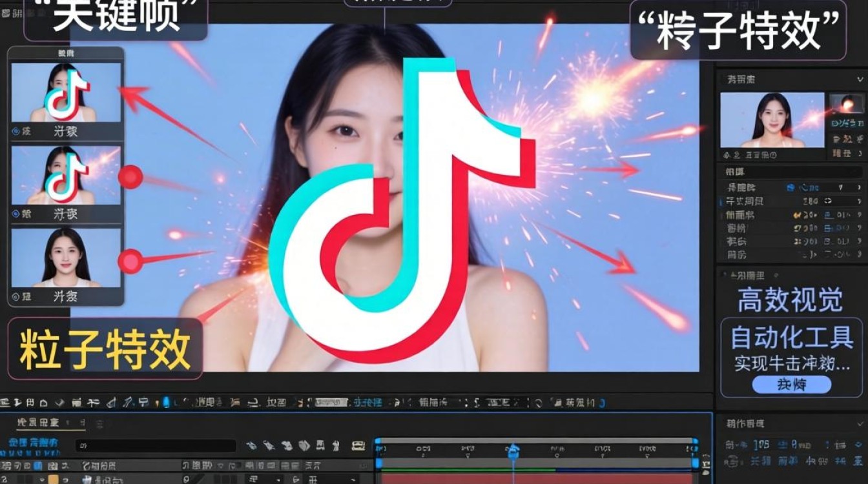Click the green progress bar in the timeline
Screen dimensions: 868x484
coord(465,470)
